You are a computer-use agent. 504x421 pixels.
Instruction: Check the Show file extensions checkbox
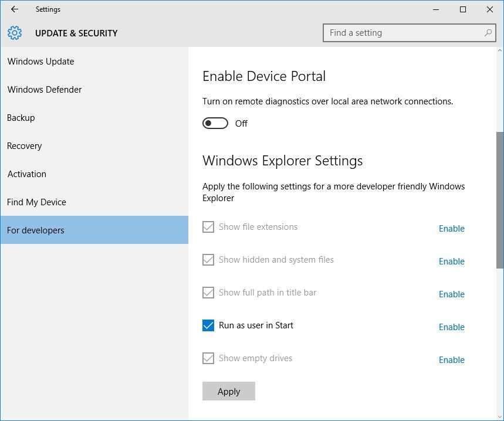[208, 227]
